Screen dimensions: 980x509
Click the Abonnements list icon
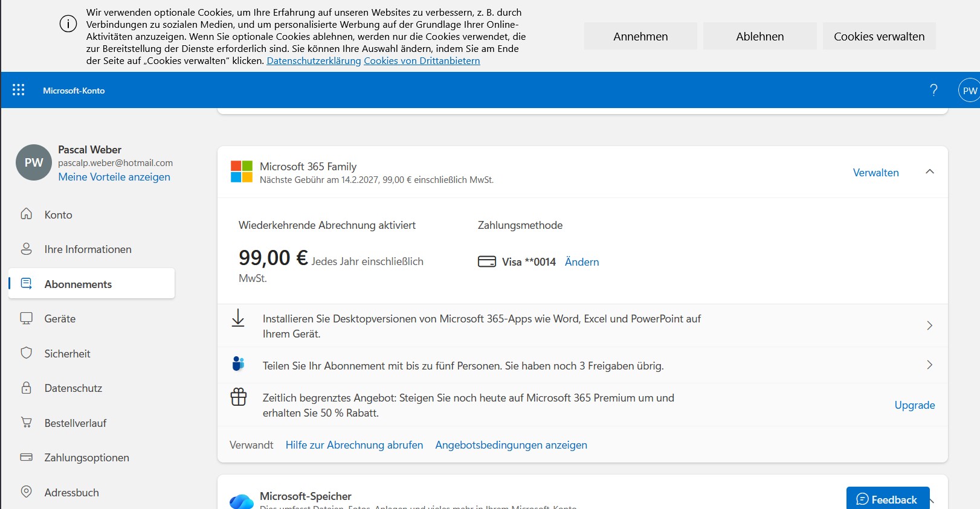click(x=27, y=284)
